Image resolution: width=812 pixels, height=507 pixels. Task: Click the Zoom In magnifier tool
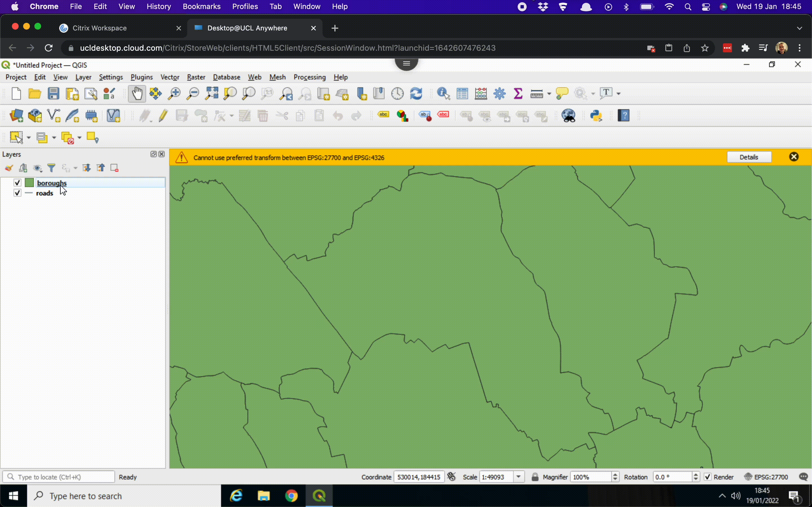(x=174, y=94)
